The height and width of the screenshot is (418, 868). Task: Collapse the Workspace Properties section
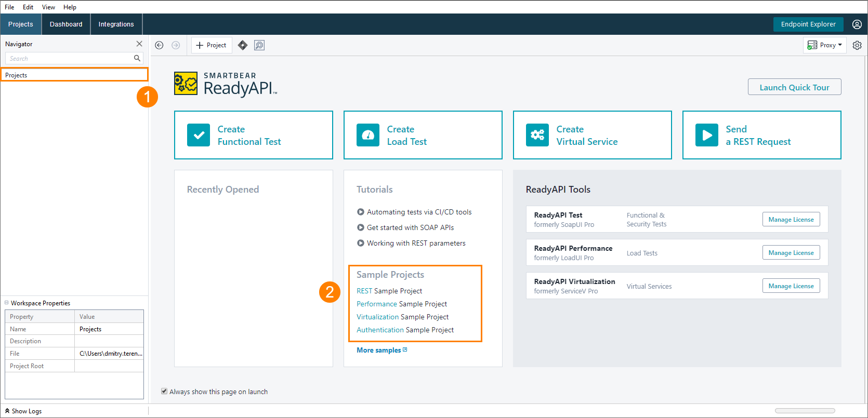click(x=7, y=303)
